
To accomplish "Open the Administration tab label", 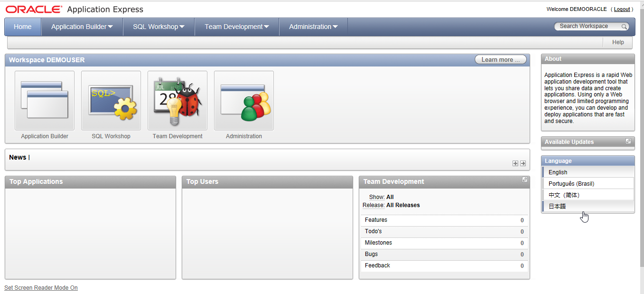I will pyautogui.click(x=310, y=27).
